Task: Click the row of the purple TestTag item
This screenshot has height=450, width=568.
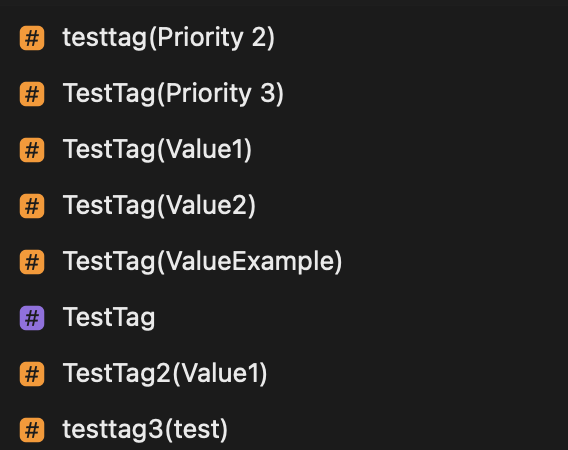Action: 284,318
